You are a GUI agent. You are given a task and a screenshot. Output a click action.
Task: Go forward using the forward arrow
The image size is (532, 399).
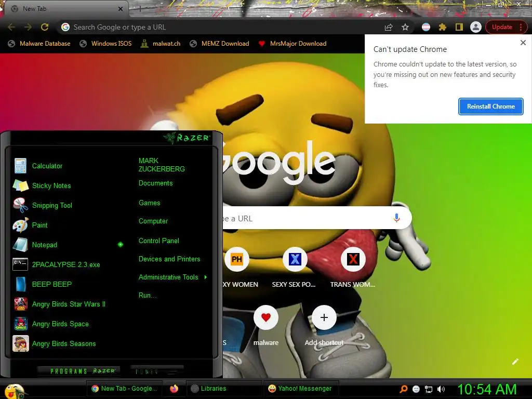[28, 27]
